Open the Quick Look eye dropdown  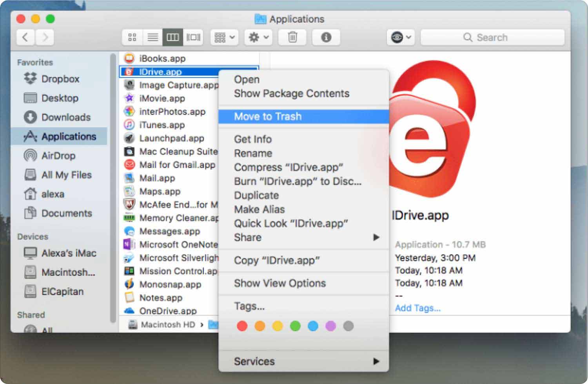point(401,38)
